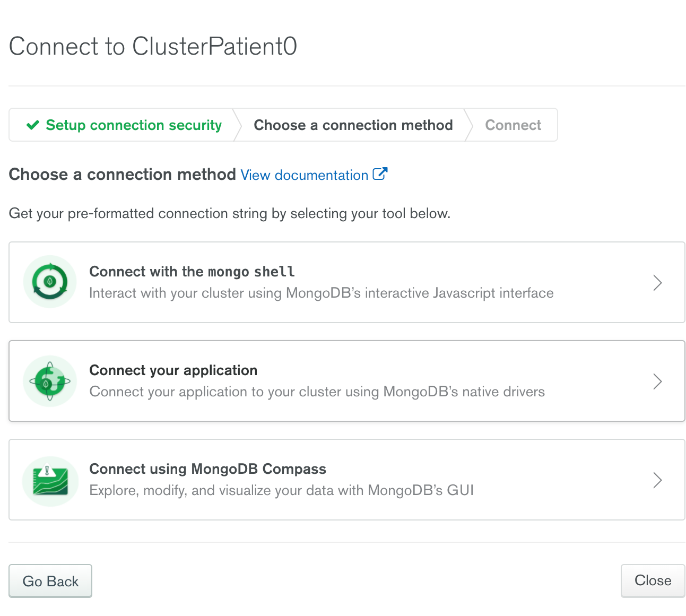This screenshot has height=616, width=686.
Task: Select the Choose a connection method step
Action: [x=353, y=125]
